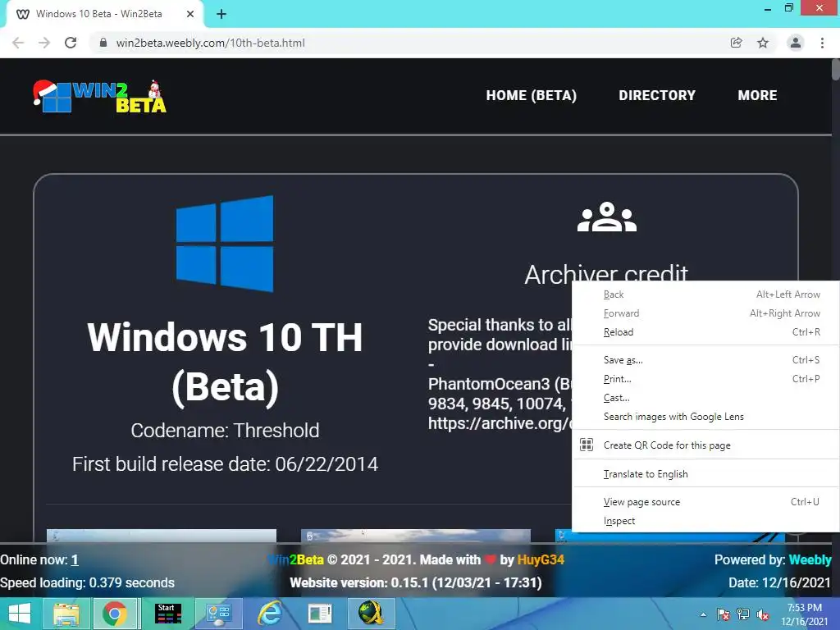The width and height of the screenshot is (840, 630).
Task: Click the Speed loading 0.379 seconds text
Action: pos(87,583)
